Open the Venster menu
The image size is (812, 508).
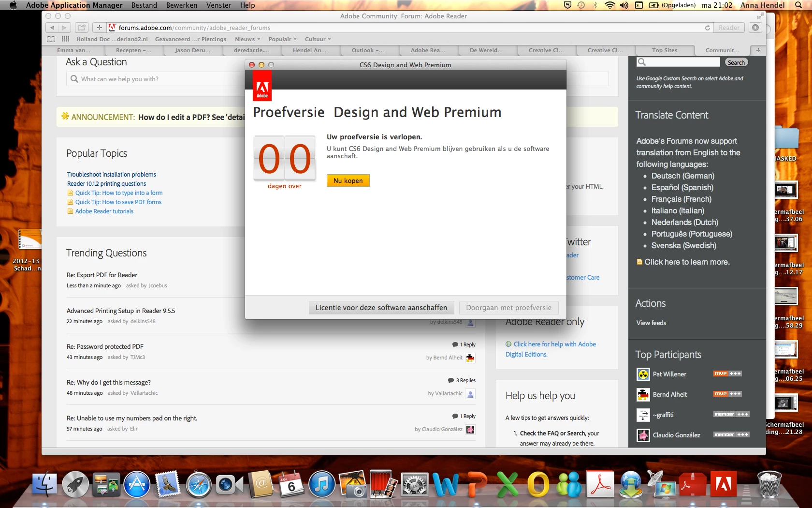(x=218, y=5)
